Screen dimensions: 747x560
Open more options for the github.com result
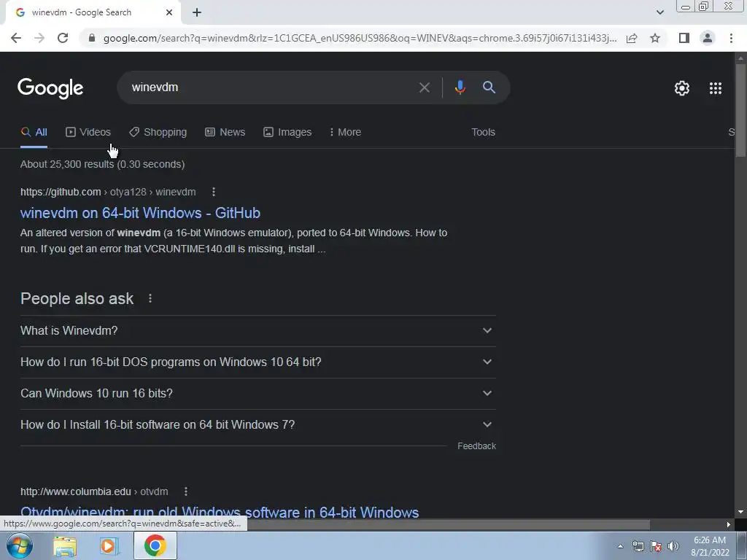[x=214, y=192]
